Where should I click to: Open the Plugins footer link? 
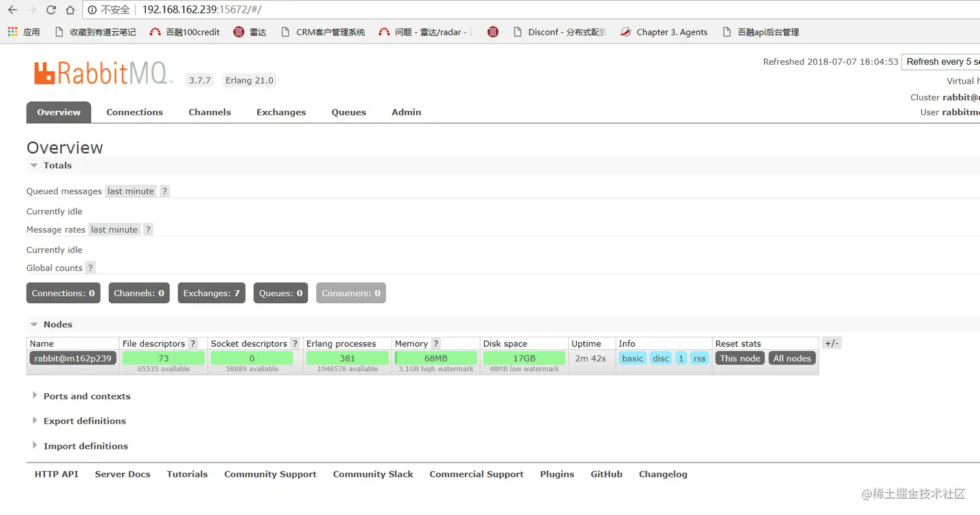point(557,474)
